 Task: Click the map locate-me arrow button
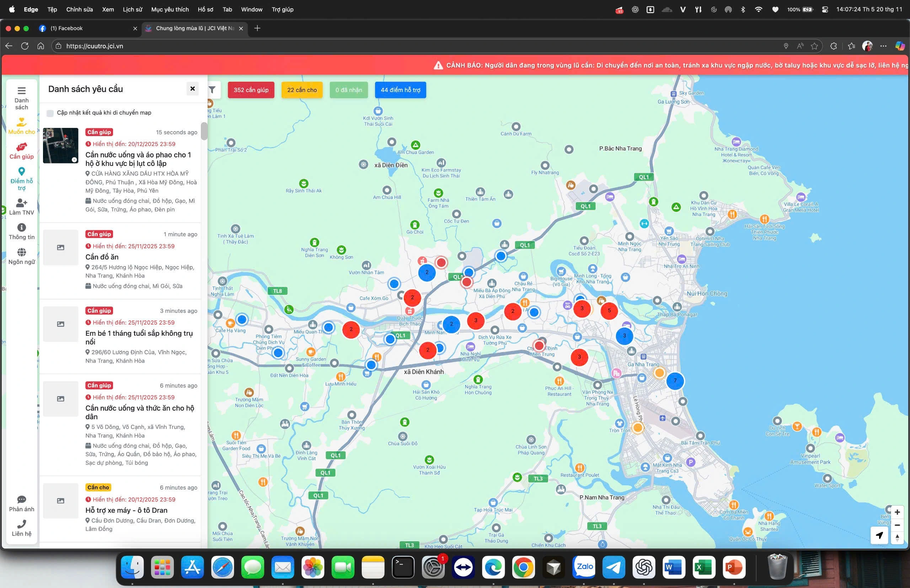click(879, 535)
